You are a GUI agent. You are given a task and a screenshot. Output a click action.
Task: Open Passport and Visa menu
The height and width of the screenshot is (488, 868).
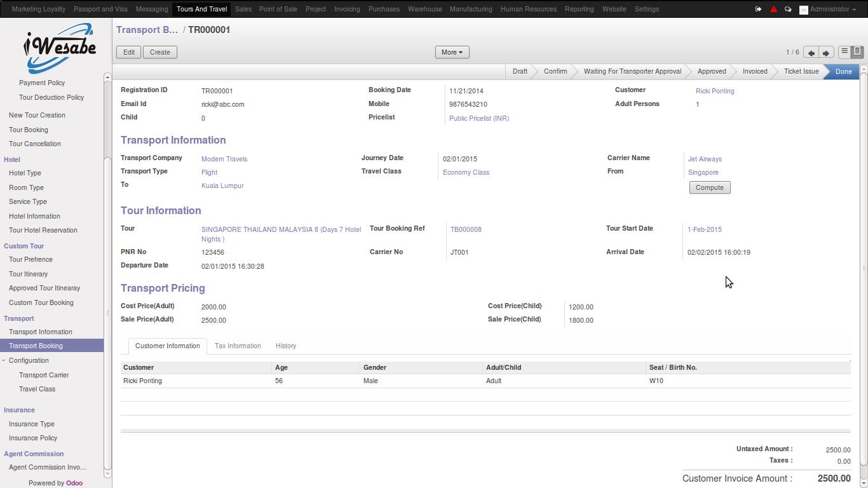[100, 10]
